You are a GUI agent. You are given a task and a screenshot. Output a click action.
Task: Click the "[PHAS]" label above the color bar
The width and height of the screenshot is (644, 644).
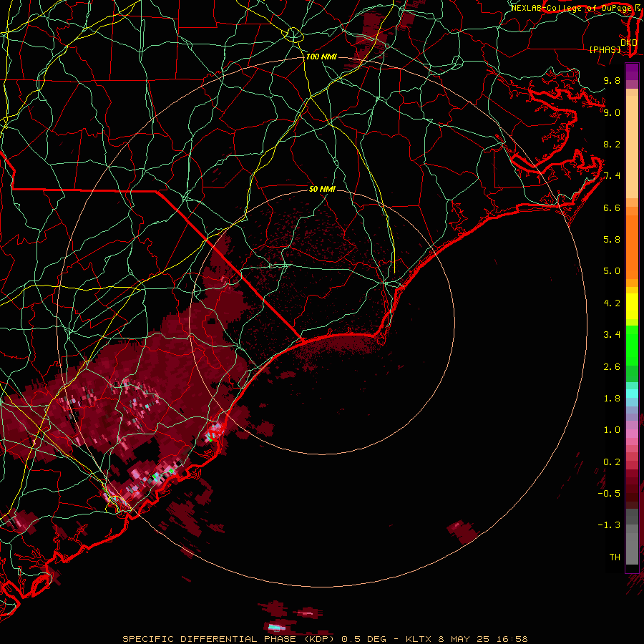[605, 50]
